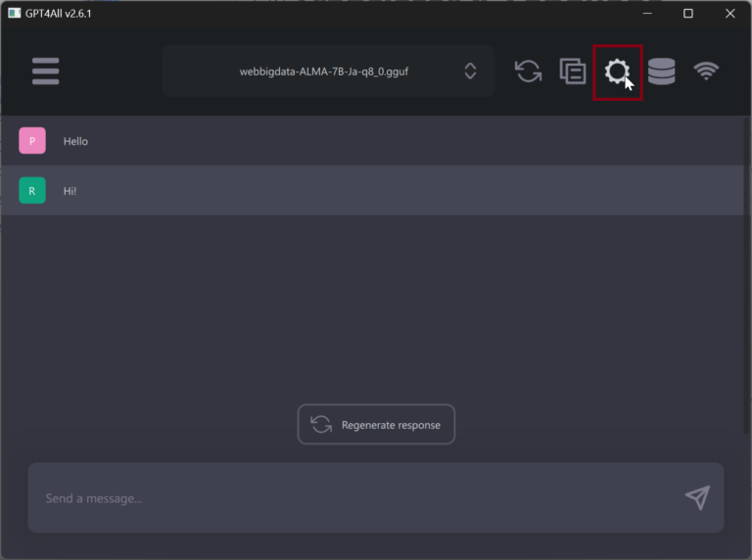
Task: Click the GPT4All app icon in the title bar
Action: tap(15, 14)
